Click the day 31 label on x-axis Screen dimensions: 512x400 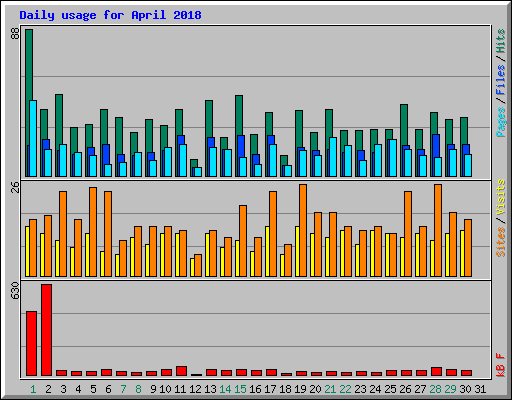(480, 389)
